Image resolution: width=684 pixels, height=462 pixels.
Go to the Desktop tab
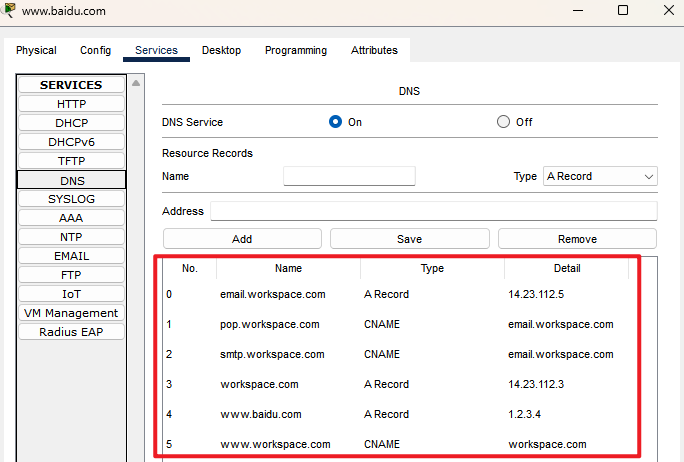point(221,50)
